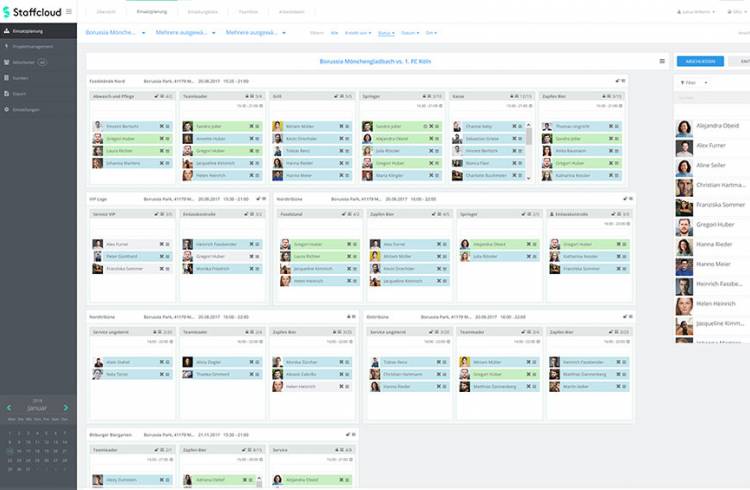The image size is (750, 490).
Task: Select Heinrich Fassbe... in the staff list
Action: [713, 284]
